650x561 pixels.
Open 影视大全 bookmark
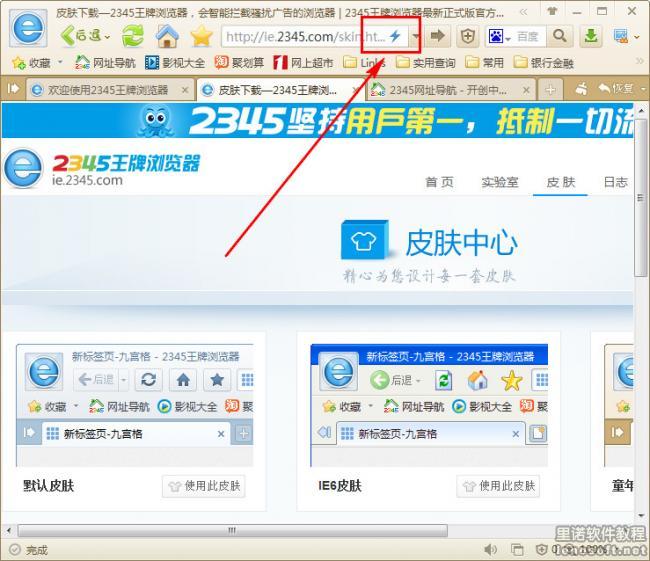(x=175, y=63)
